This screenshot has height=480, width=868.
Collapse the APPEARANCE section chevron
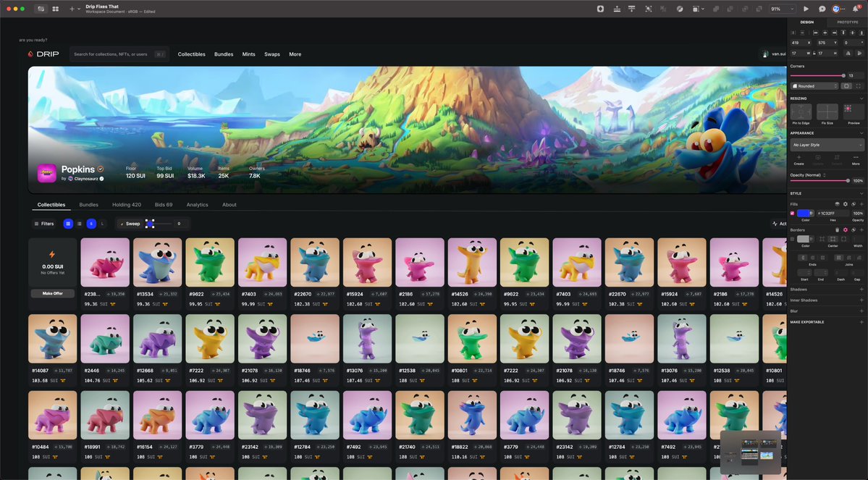pos(861,133)
